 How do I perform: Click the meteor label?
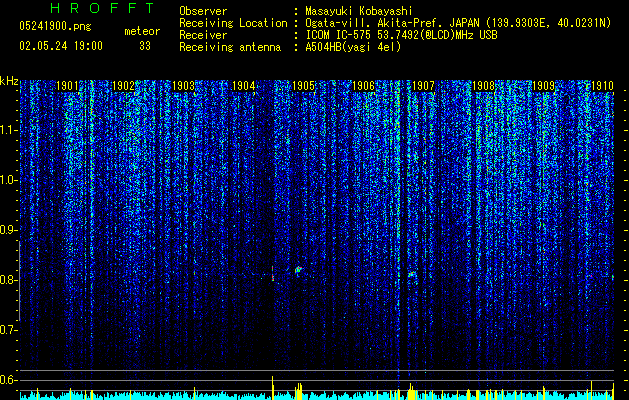(142, 31)
